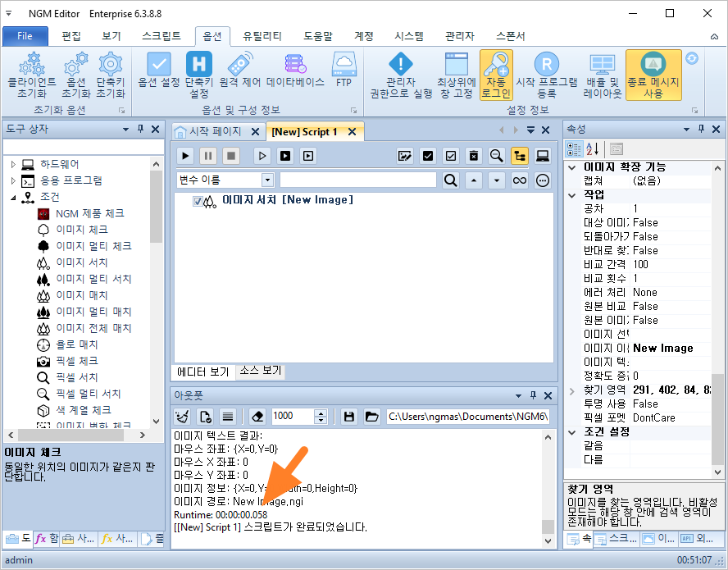
Task: Click 관리자 권한으로 실행 icon
Action: tap(401, 75)
